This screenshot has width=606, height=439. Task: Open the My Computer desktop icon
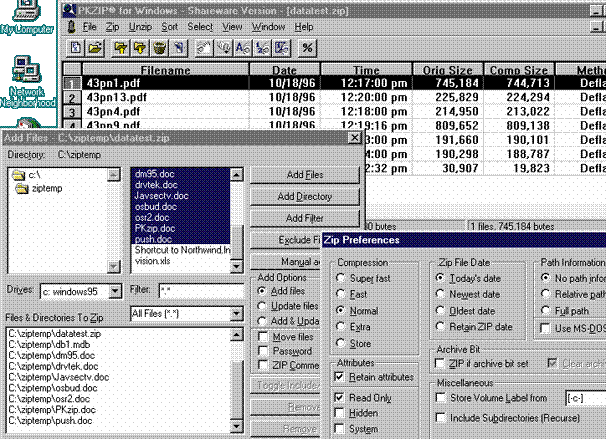[x=26, y=17]
